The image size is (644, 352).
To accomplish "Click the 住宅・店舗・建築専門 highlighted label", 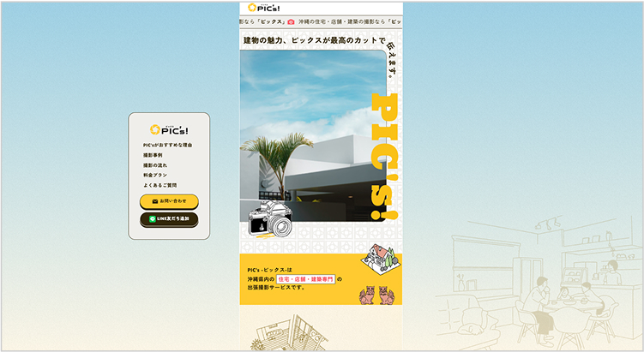I will pyautogui.click(x=305, y=279).
